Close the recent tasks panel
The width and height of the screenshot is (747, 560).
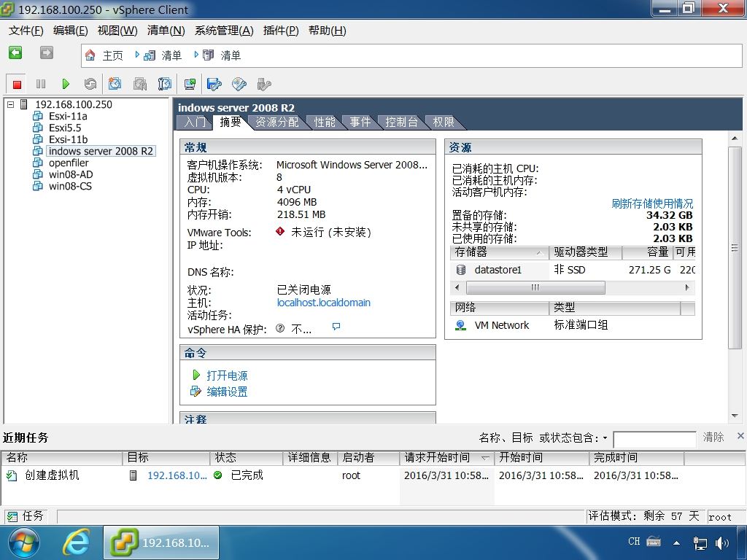[x=740, y=436]
